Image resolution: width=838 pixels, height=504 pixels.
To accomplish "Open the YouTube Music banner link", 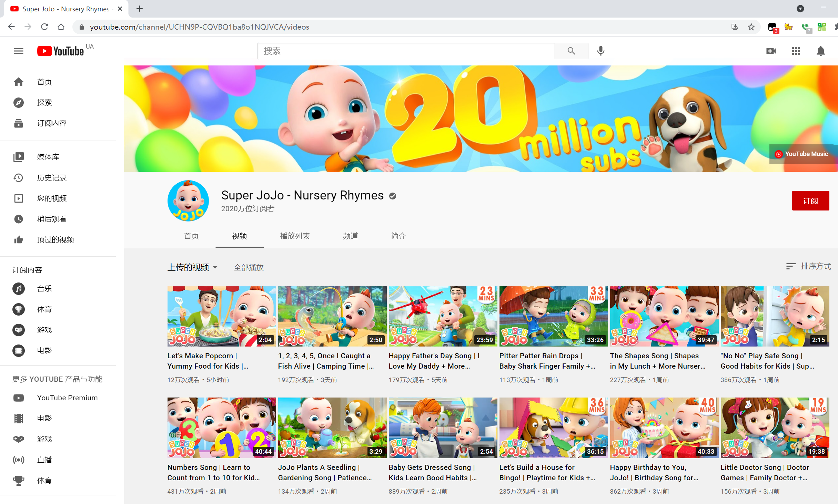I will 801,154.
